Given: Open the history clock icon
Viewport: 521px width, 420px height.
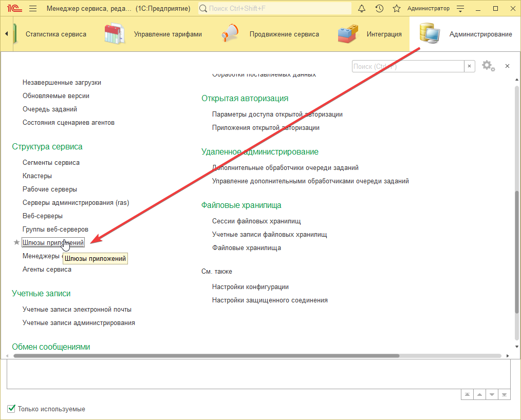Looking at the screenshot, I should 379,9.
